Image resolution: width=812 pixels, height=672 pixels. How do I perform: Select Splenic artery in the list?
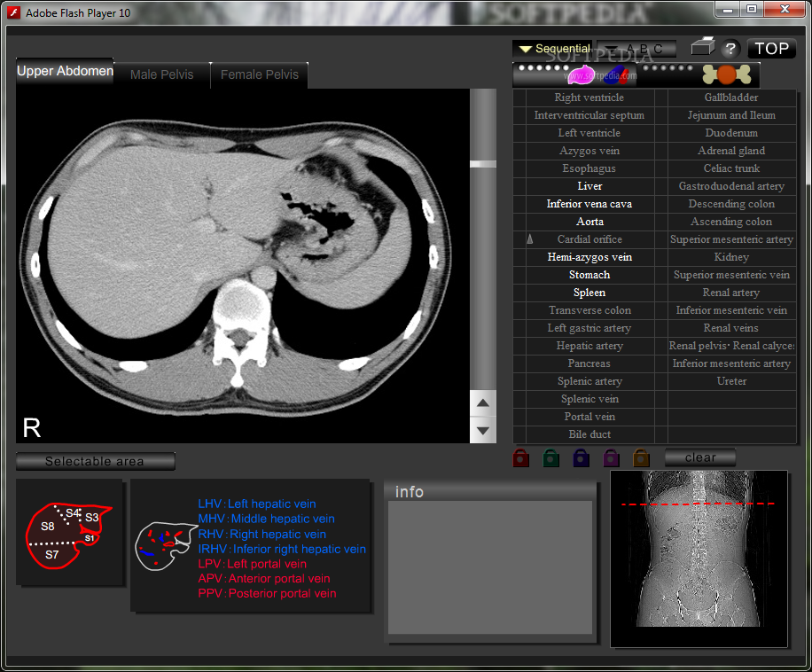[x=589, y=381]
